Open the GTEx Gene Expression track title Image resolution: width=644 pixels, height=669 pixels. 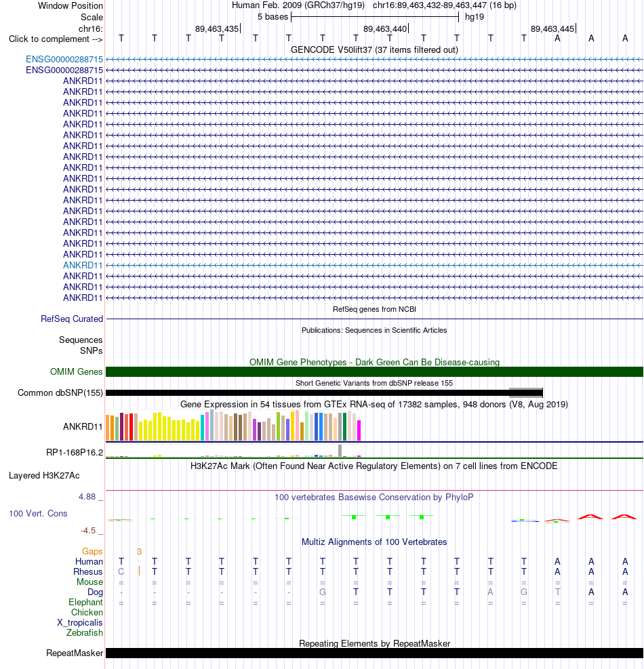point(374,405)
